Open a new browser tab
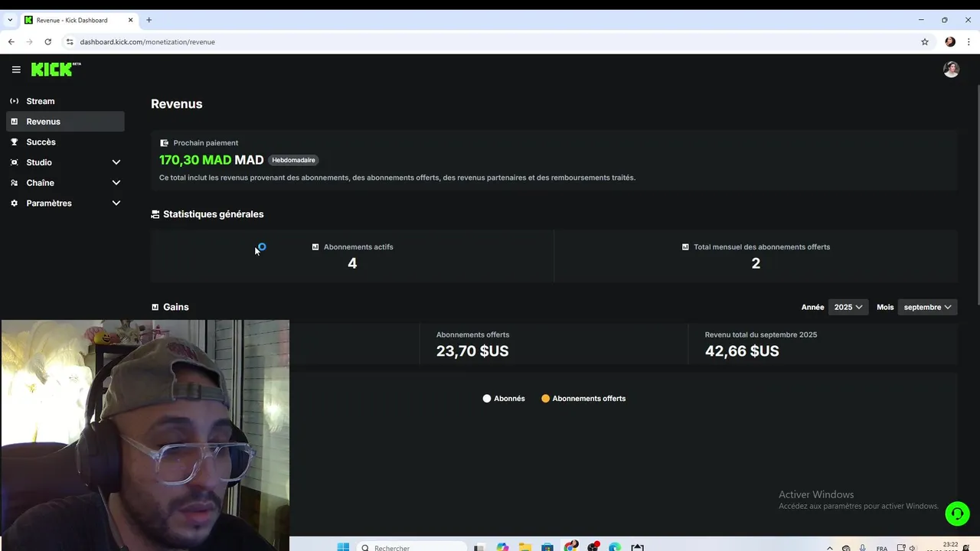980x551 pixels. tap(149, 20)
